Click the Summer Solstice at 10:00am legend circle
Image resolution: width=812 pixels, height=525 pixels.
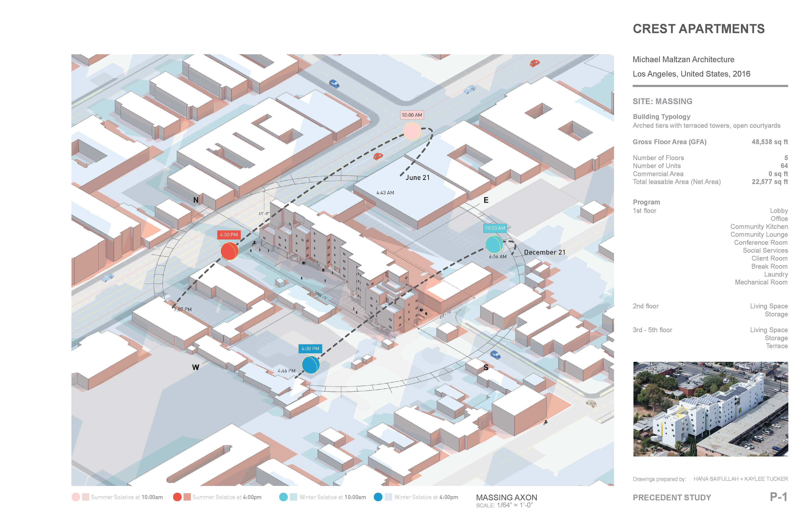point(76,497)
